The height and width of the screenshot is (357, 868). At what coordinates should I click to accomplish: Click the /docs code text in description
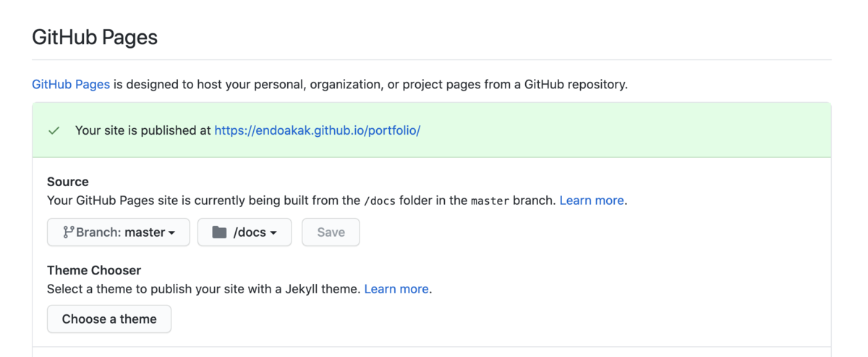[x=380, y=201]
